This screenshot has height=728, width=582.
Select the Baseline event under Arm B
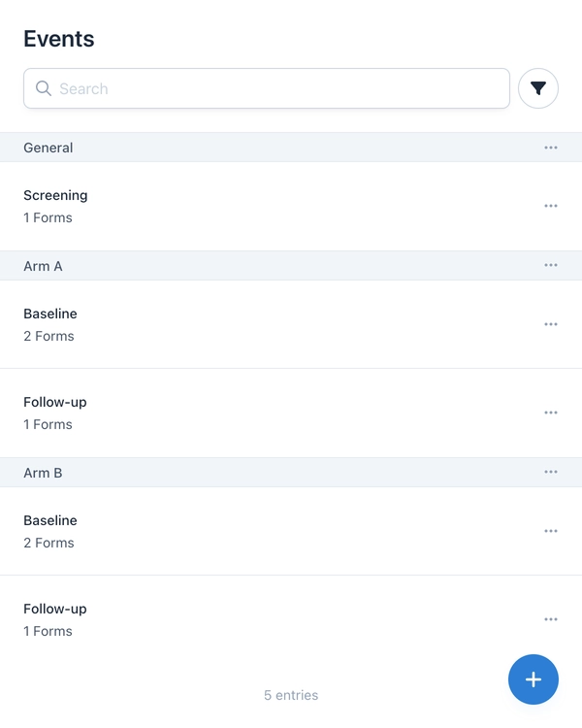click(242, 531)
